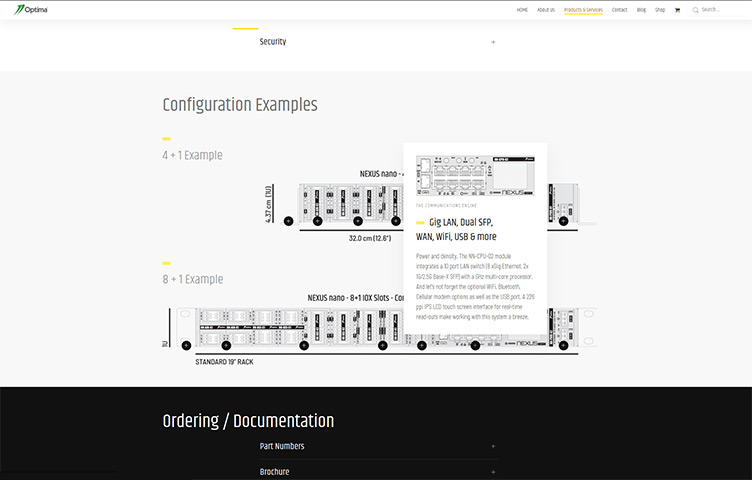Click the CPU module image in popup card

click(475, 176)
